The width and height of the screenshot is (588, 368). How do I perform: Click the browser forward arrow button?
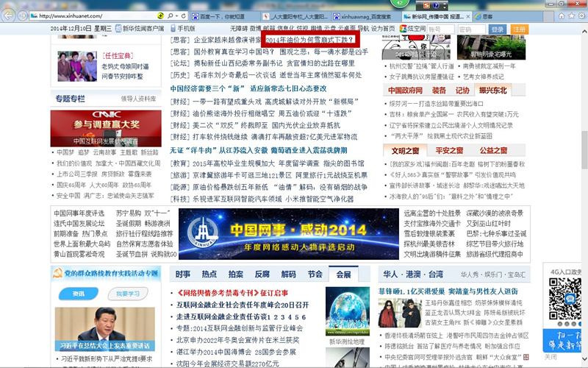click(x=23, y=15)
